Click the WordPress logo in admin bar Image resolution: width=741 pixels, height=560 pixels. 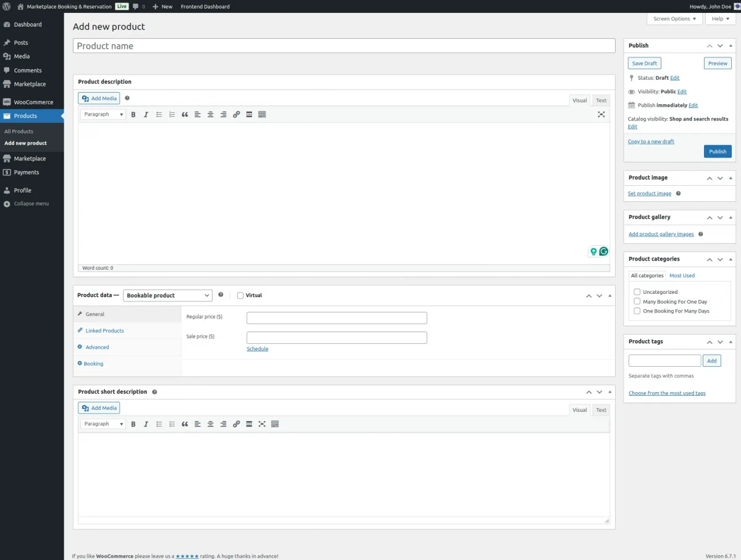pyautogui.click(x=6, y=6)
